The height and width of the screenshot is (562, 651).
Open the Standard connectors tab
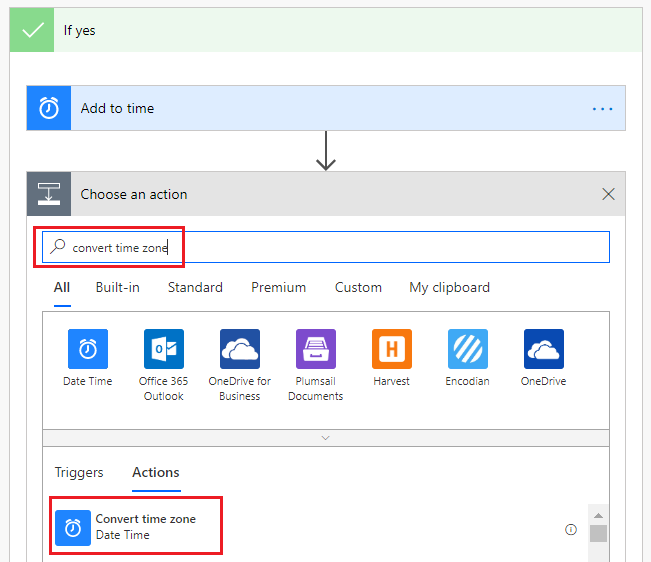coord(195,287)
